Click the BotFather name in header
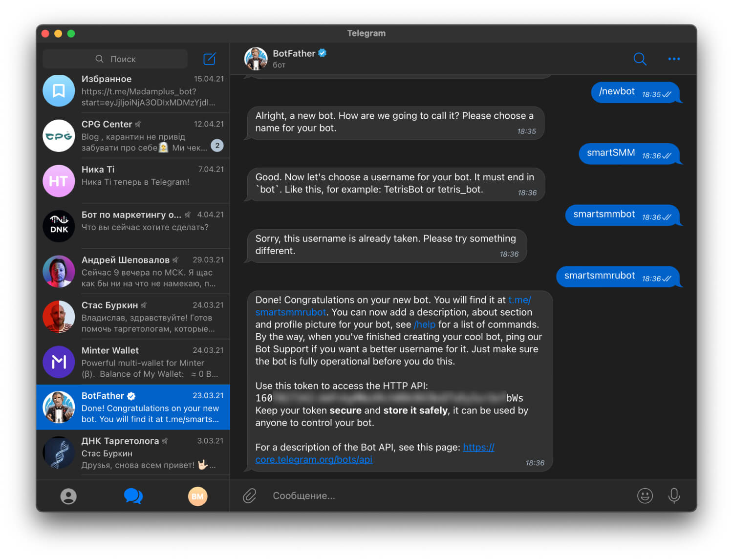Image resolution: width=733 pixels, height=560 pixels. coord(294,53)
